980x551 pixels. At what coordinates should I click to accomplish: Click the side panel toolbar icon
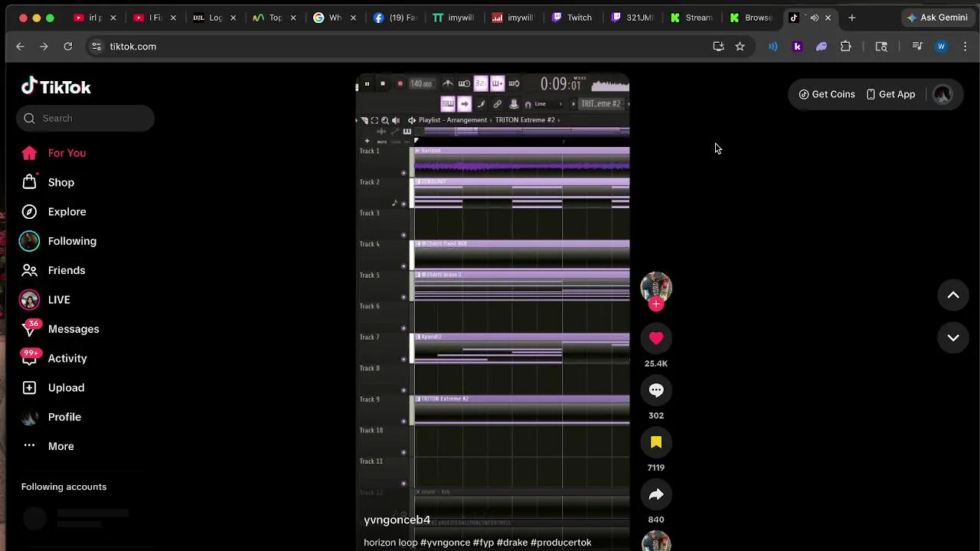coord(881,47)
